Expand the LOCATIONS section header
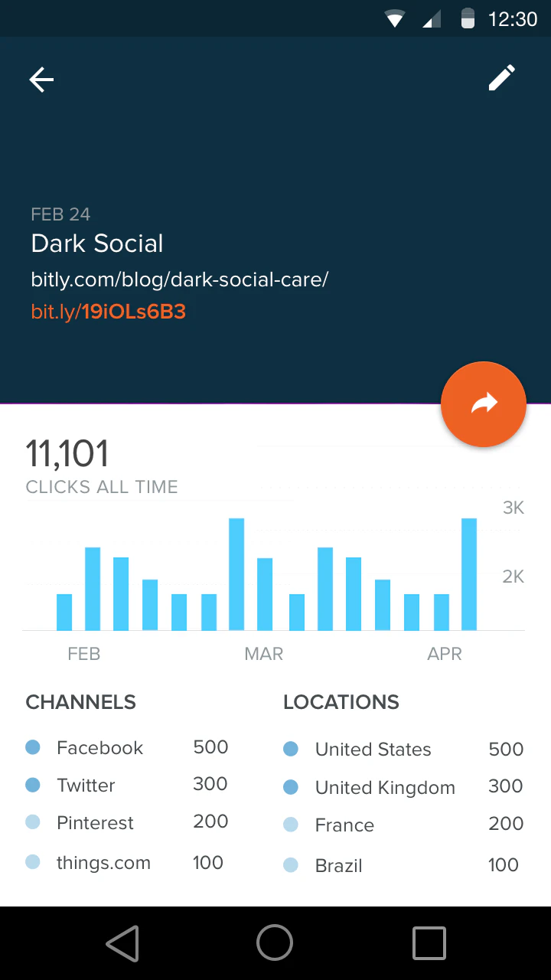The image size is (551, 980). (341, 702)
